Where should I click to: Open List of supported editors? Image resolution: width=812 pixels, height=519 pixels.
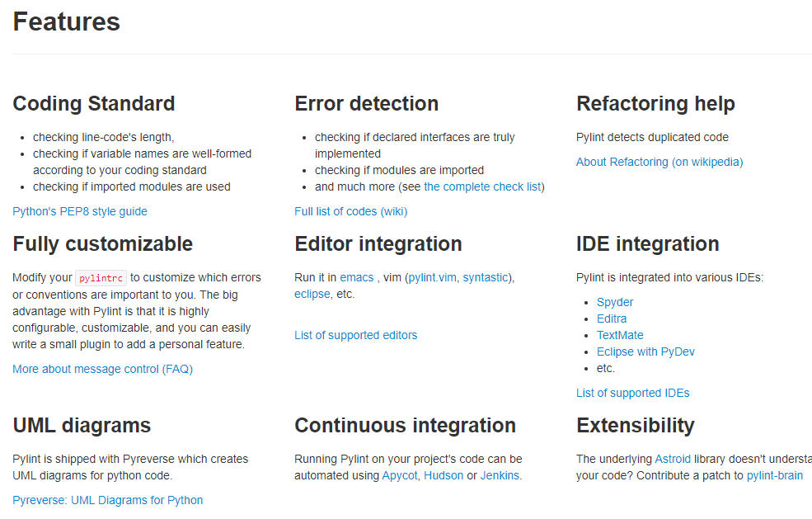coord(356,336)
